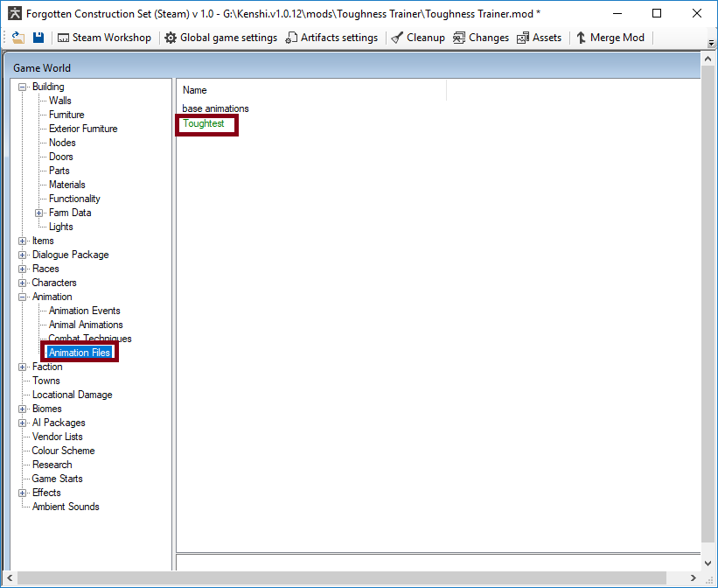The image size is (718, 588).
Task: Open Global game settings
Action: click(220, 38)
